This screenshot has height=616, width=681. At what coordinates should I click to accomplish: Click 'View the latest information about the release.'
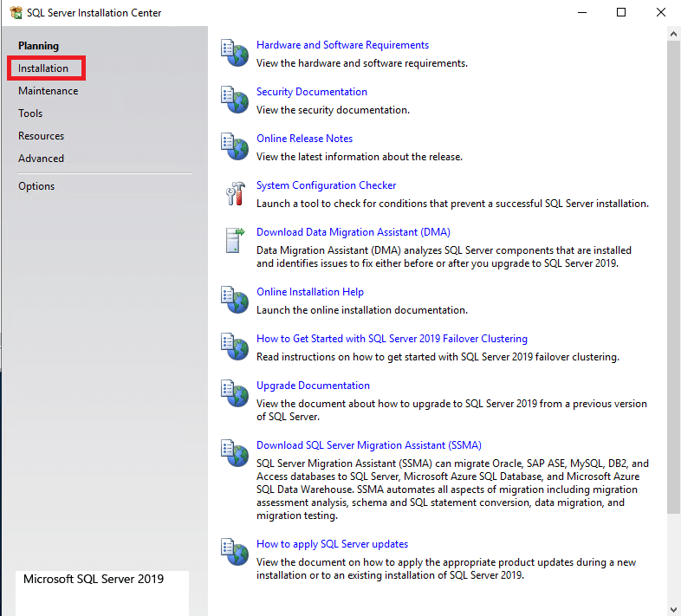pyautogui.click(x=360, y=157)
